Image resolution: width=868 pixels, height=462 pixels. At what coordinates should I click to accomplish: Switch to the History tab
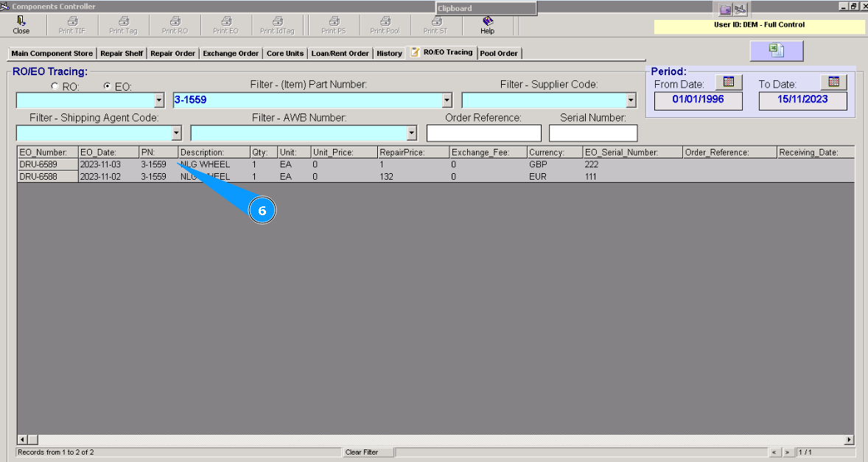tap(389, 54)
